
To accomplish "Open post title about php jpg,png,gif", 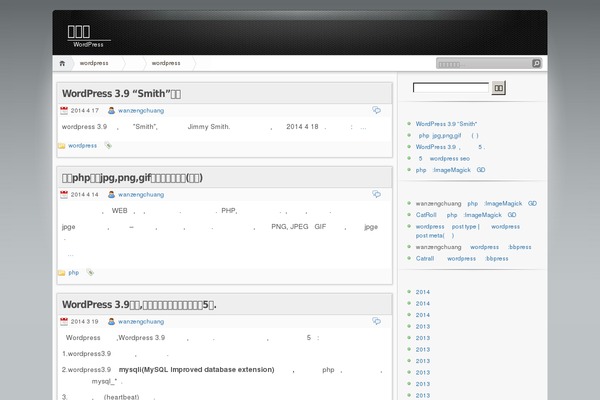I will pos(132,178).
